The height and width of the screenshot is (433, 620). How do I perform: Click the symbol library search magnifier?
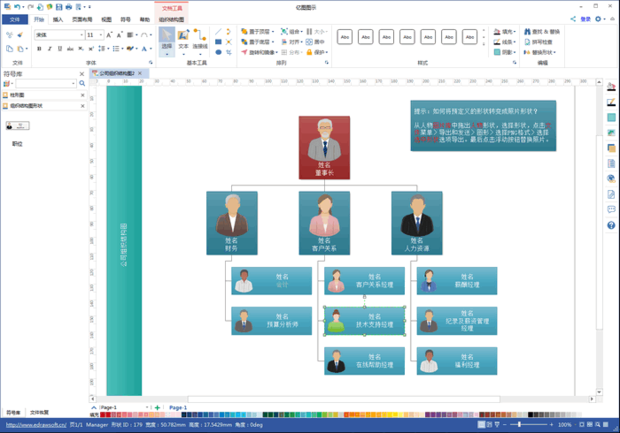coord(82,83)
